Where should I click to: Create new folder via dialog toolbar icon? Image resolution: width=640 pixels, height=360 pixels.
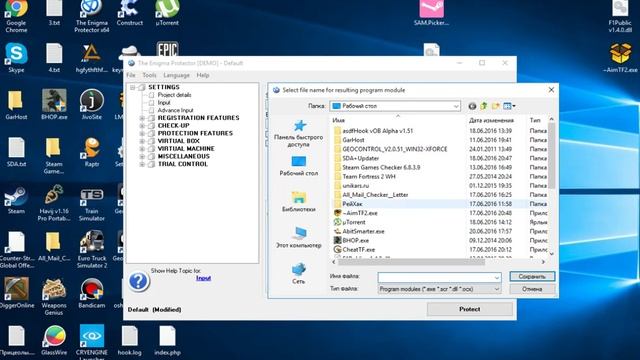tap(496, 106)
